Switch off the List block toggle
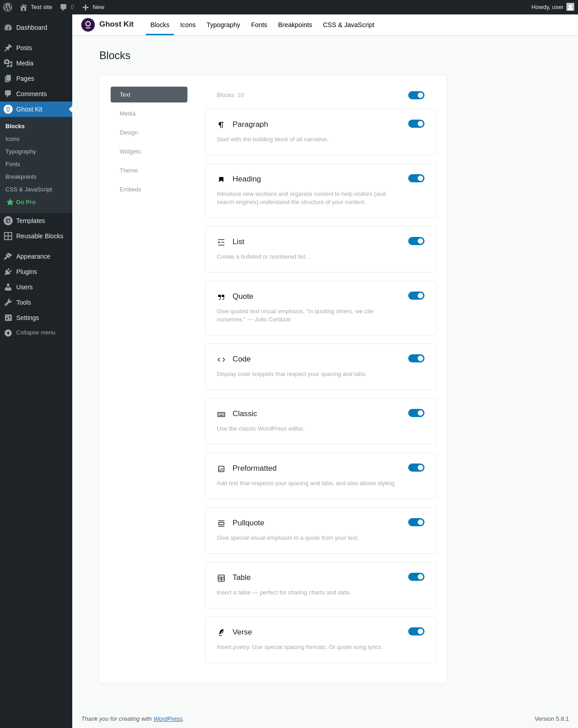This screenshot has height=728, width=578. click(x=416, y=241)
